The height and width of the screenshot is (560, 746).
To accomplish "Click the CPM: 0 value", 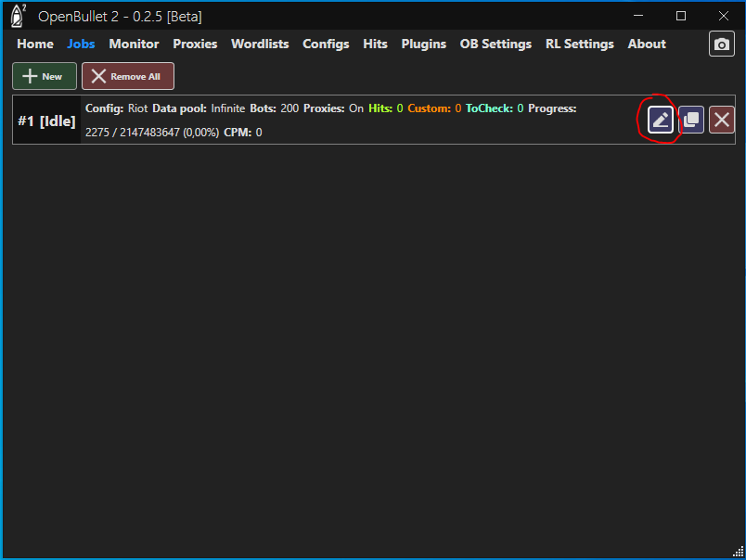I will (243, 133).
